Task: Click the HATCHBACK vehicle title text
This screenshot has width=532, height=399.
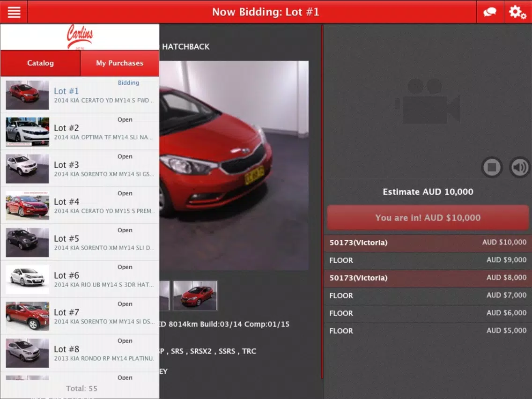Action: [x=185, y=47]
